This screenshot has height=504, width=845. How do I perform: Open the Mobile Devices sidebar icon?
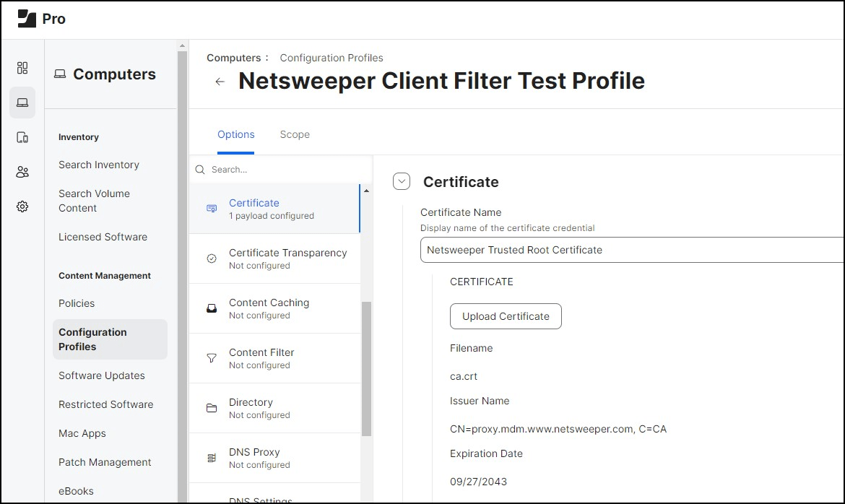pyautogui.click(x=22, y=136)
